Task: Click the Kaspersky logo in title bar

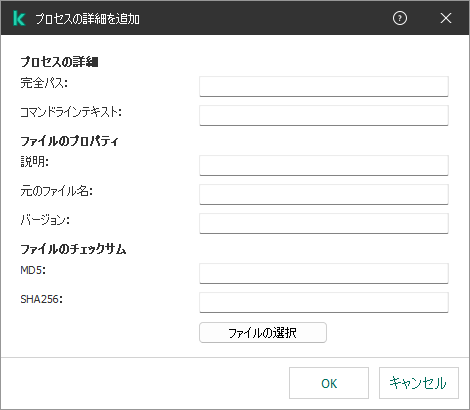Action: coord(19,18)
